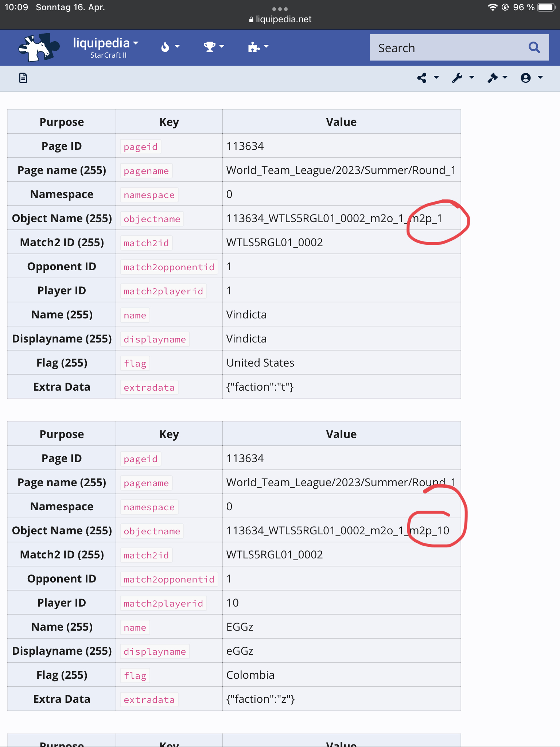Click the pageid key link

(140, 146)
